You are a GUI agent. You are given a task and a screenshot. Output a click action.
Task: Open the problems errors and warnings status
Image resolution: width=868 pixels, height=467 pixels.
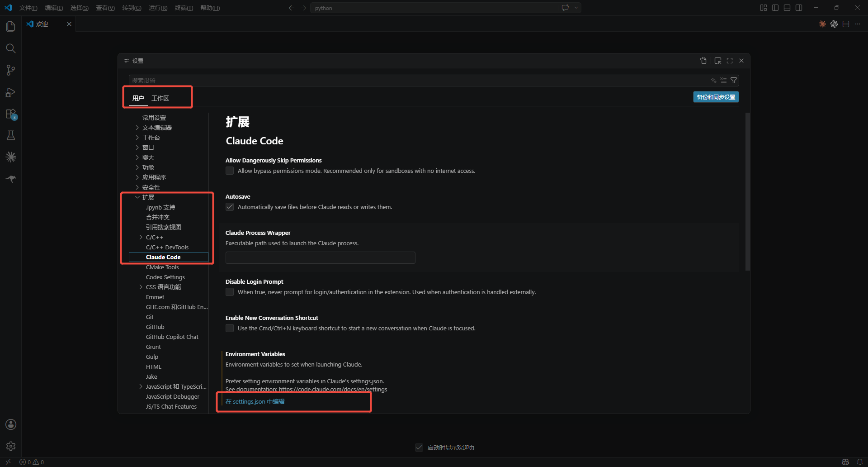[32, 462]
